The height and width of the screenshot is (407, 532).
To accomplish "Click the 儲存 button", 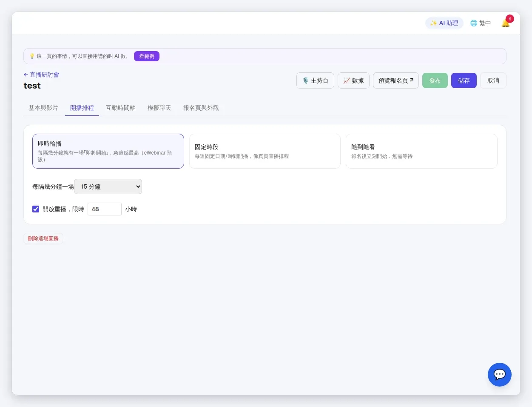I will pyautogui.click(x=464, y=80).
